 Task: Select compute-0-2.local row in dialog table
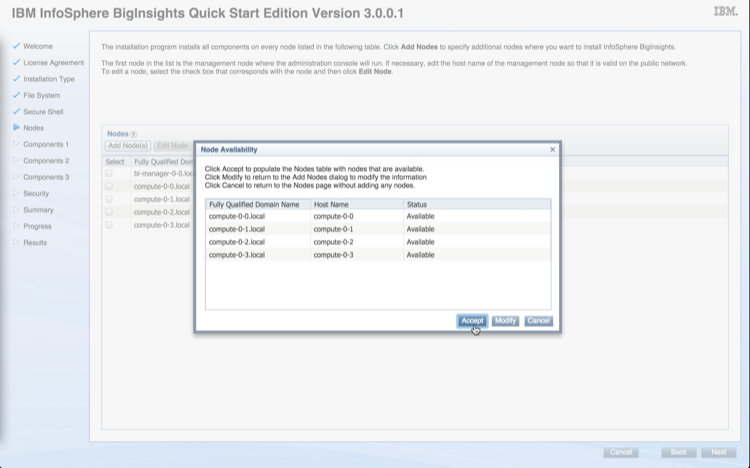click(x=378, y=242)
